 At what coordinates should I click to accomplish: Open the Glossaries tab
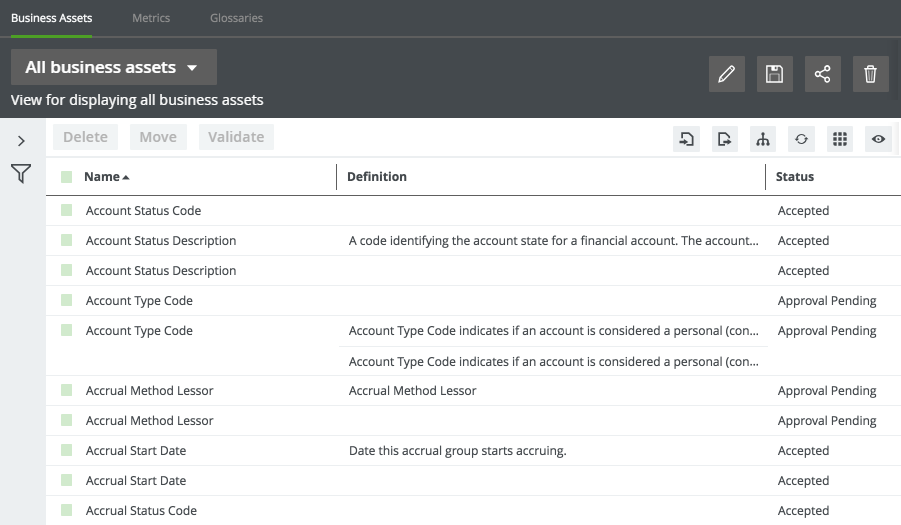click(236, 18)
